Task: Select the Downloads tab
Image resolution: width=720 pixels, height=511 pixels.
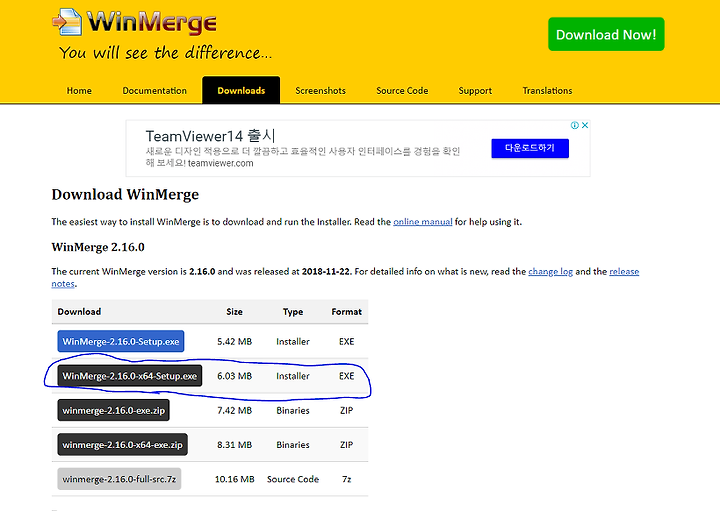Action: click(241, 90)
